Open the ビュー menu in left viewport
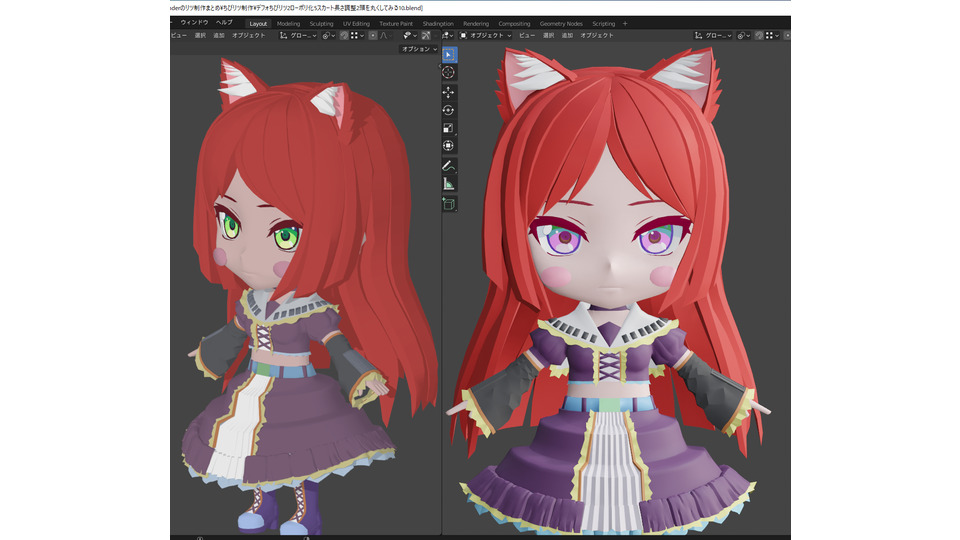Viewport: 960px width, 540px height. pos(179,36)
